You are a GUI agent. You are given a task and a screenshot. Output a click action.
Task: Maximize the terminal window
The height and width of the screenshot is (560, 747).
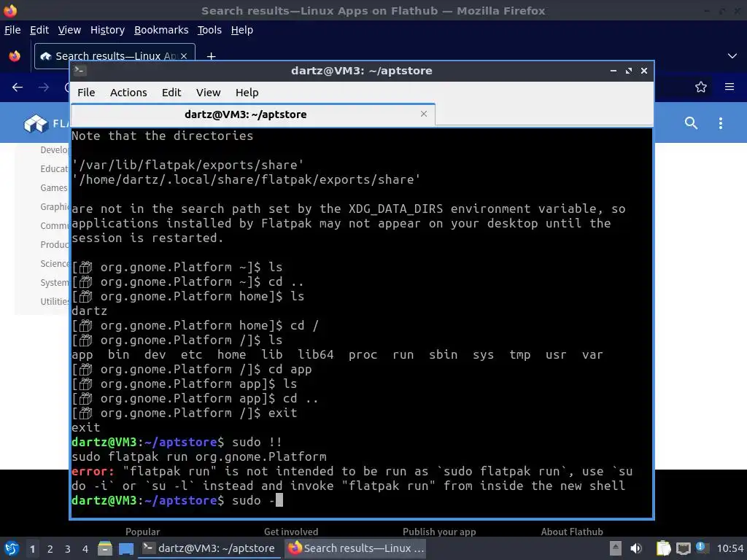click(629, 71)
